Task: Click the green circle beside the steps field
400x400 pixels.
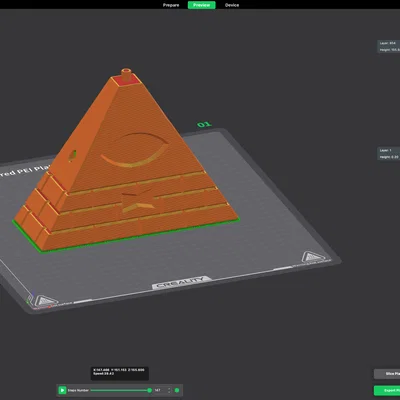Action: click(177, 390)
